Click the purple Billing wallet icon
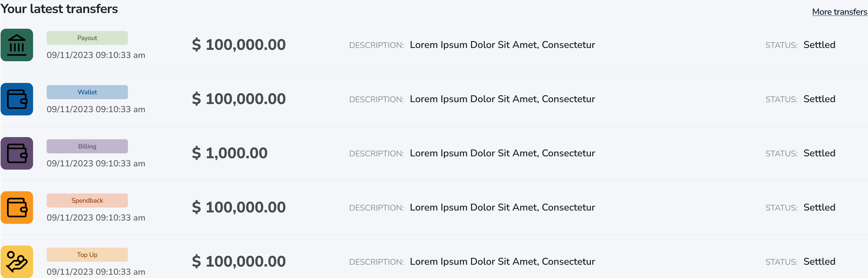This screenshot has height=278, width=868. [x=17, y=153]
